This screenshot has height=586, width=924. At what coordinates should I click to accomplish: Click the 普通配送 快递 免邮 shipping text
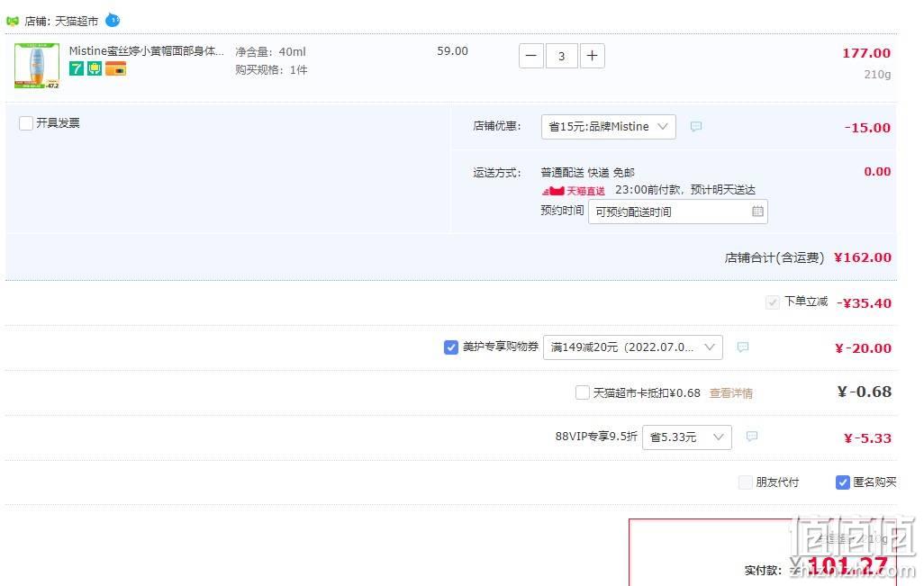[587, 173]
